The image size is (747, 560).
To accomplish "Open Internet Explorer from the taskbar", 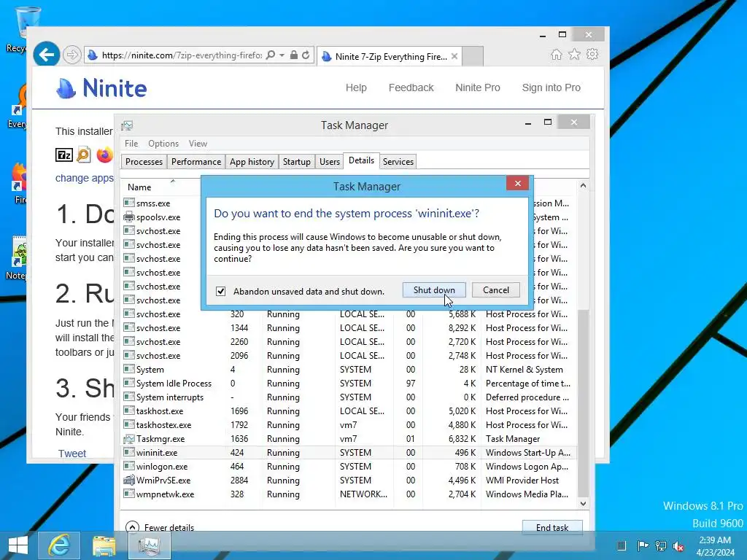I will coord(58,545).
